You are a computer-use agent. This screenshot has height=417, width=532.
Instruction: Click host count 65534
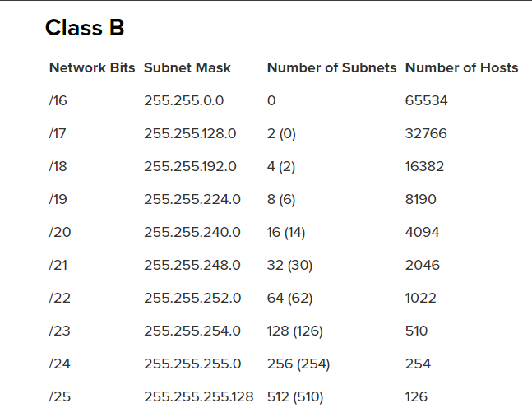click(426, 101)
